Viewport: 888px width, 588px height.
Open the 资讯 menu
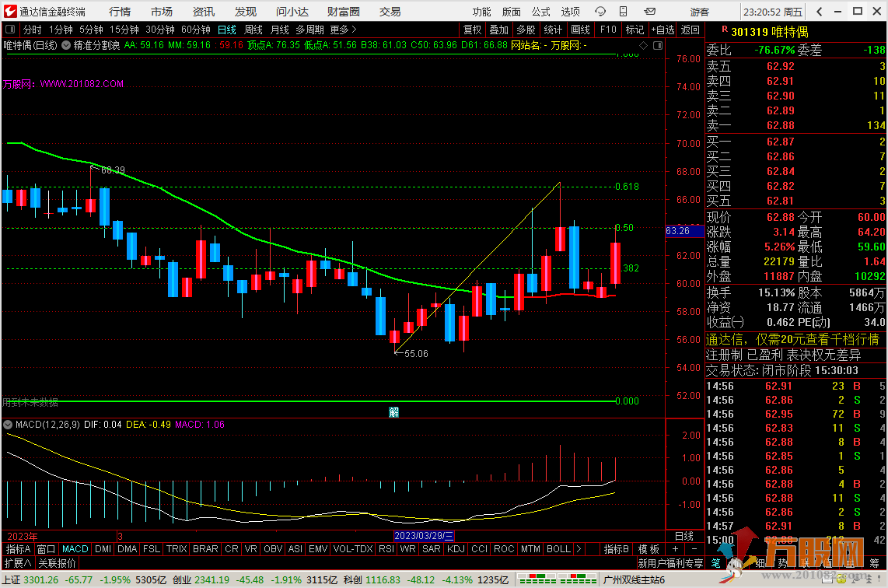point(203,12)
